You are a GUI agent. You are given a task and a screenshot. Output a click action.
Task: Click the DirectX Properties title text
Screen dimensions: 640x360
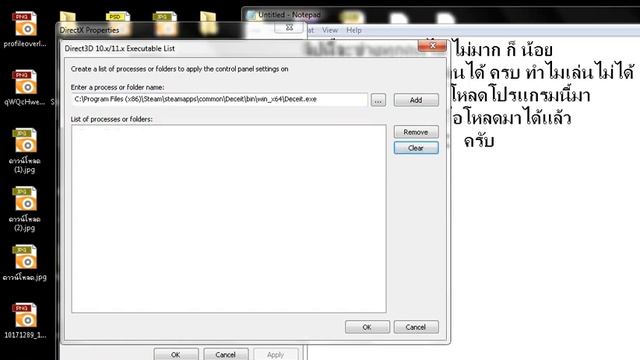click(89, 30)
